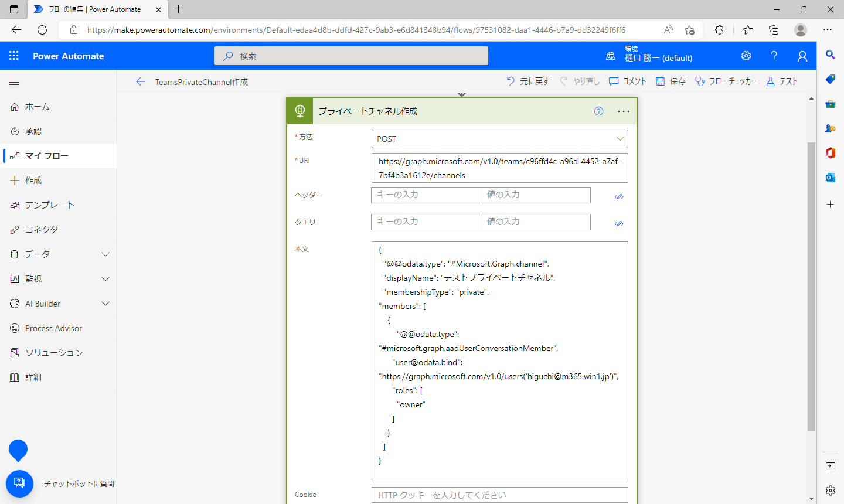This screenshot has width=844, height=504.
Task: Click the globe HTTP action icon
Action: (300, 111)
